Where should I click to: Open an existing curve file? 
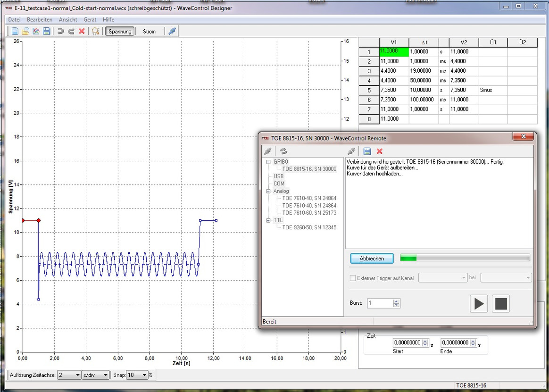25,31
